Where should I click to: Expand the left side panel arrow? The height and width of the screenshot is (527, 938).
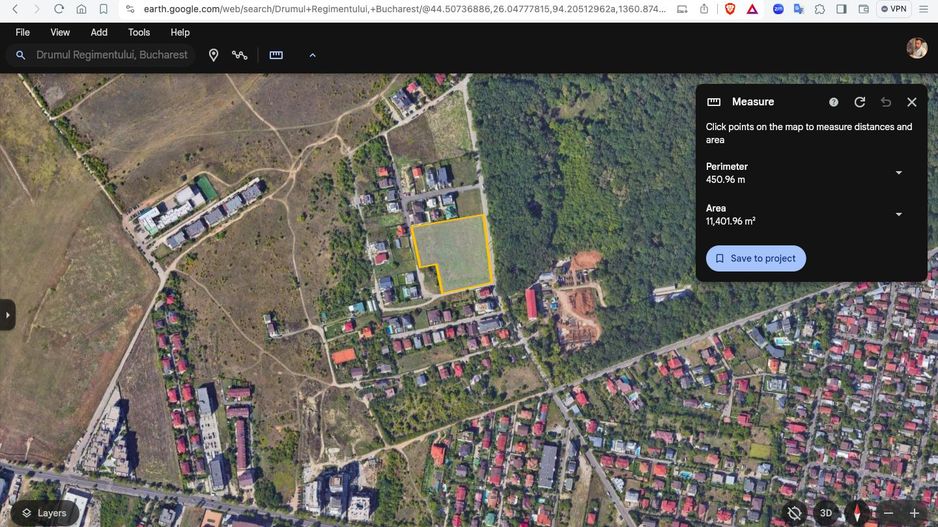click(8, 315)
